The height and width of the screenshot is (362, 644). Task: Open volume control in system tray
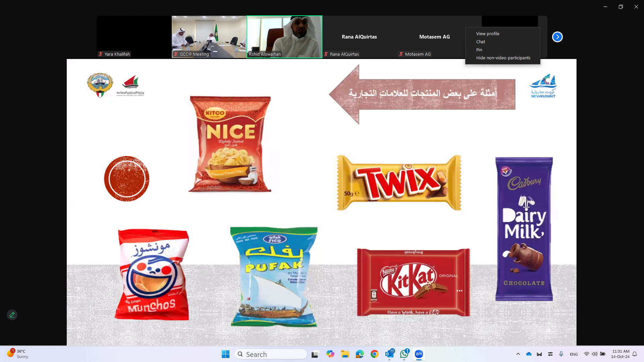[594, 354]
